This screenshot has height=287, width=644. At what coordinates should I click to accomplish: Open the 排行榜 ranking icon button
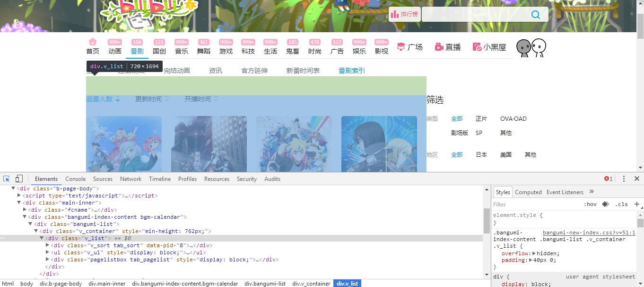405,14
